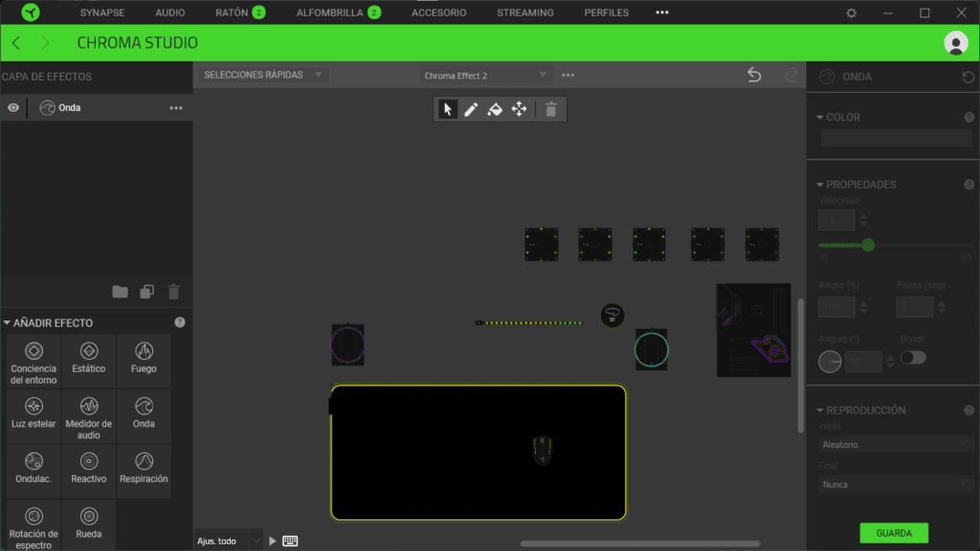Click the Ancho (%) value field
Image resolution: width=980 pixels, height=551 pixels.
[x=836, y=307]
